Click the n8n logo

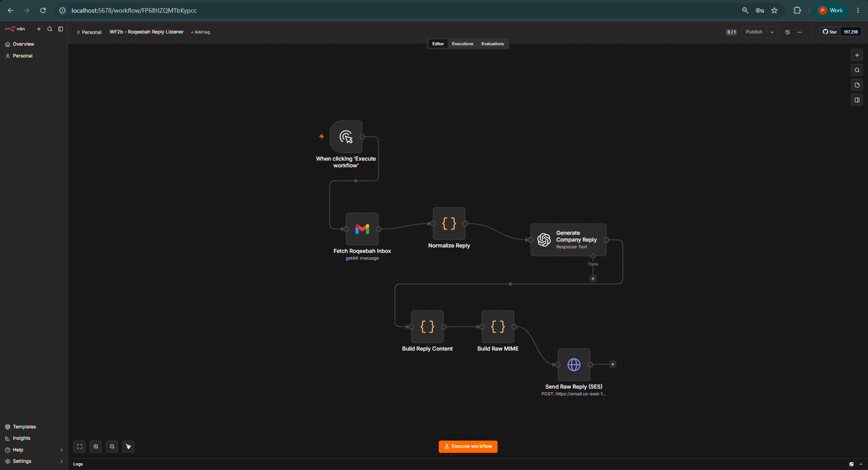(15, 29)
